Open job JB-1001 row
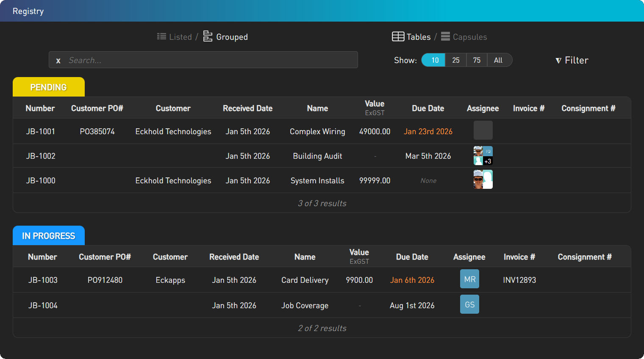Image resolution: width=644 pixels, height=359 pixels. pyautogui.click(x=41, y=132)
